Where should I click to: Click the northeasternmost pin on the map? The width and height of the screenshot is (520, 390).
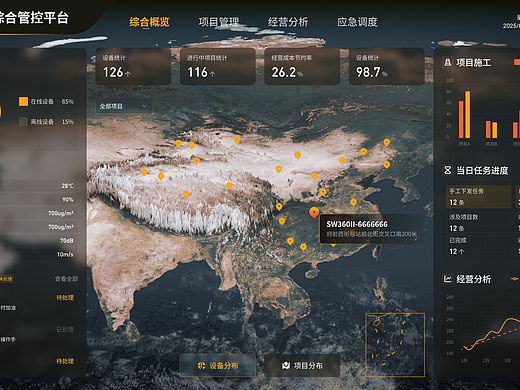click(x=387, y=142)
